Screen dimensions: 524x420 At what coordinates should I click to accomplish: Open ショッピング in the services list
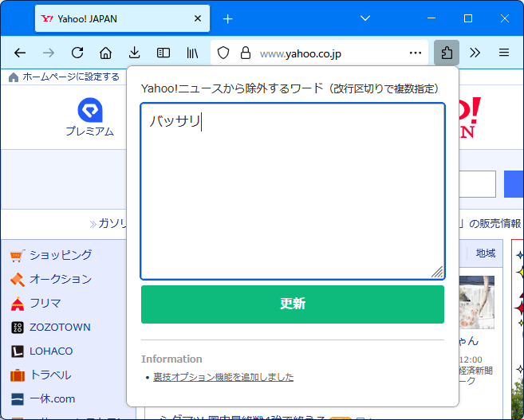61,255
